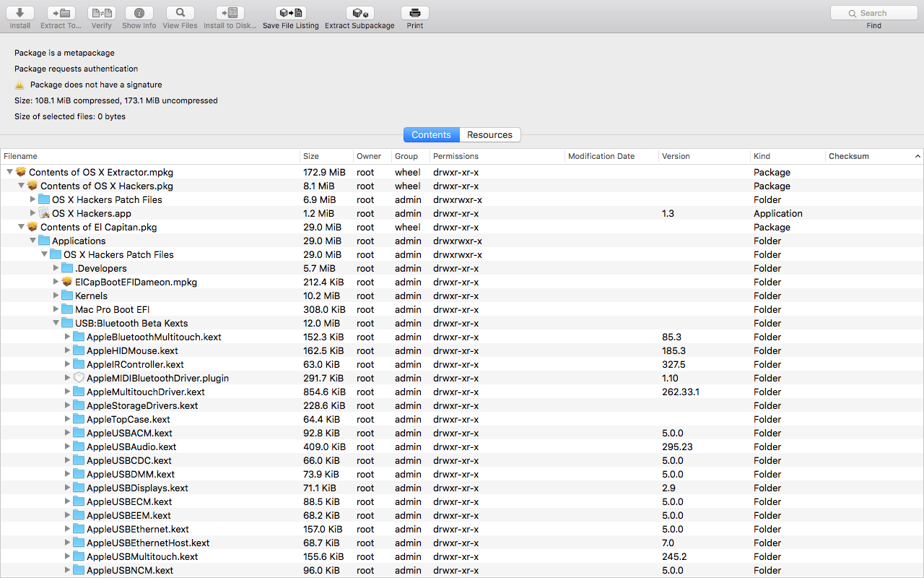Collapse Contents of El Capitan.pkg

point(21,227)
